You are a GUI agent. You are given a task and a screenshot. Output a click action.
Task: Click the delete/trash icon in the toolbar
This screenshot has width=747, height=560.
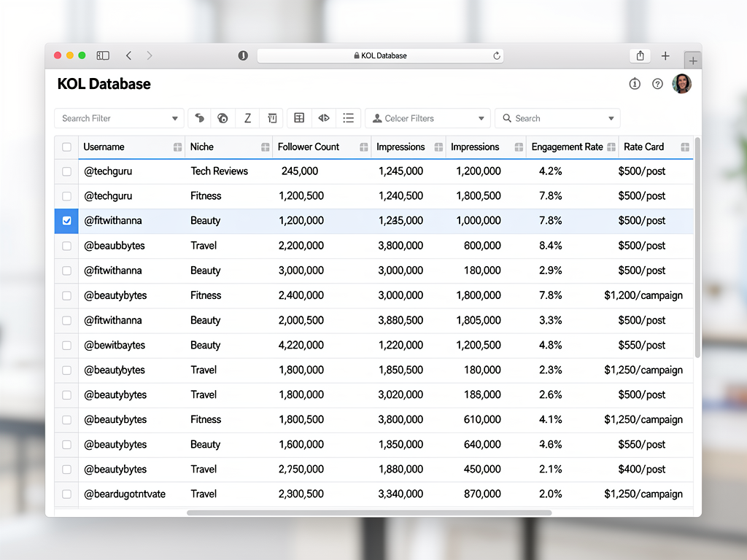click(271, 117)
